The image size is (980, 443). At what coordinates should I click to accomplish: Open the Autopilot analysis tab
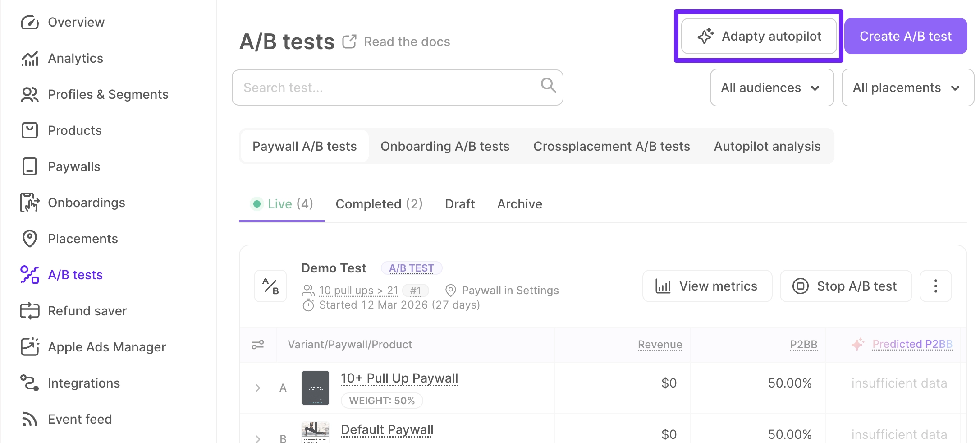pyautogui.click(x=767, y=146)
